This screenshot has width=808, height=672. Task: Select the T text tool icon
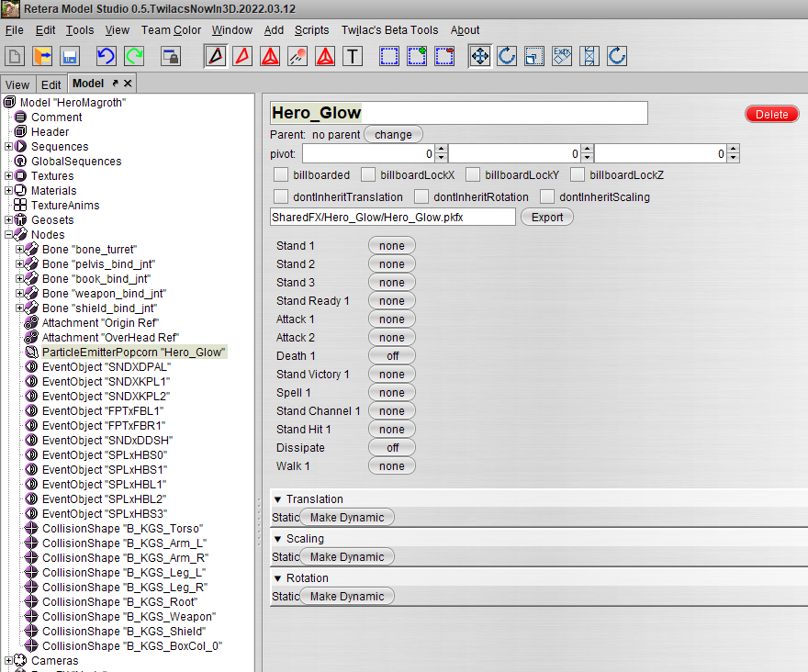pyautogui.click(x=353, y=56)
